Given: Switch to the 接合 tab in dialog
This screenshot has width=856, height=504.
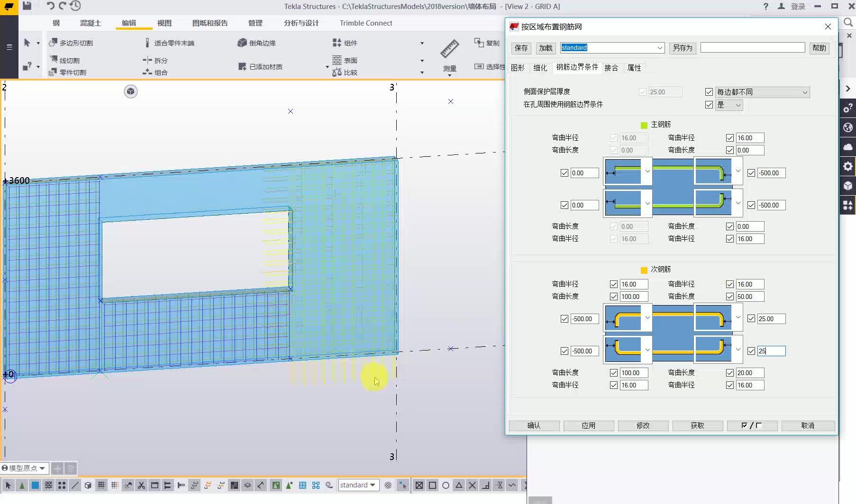Looking at the screenshot, I should 611,68.
